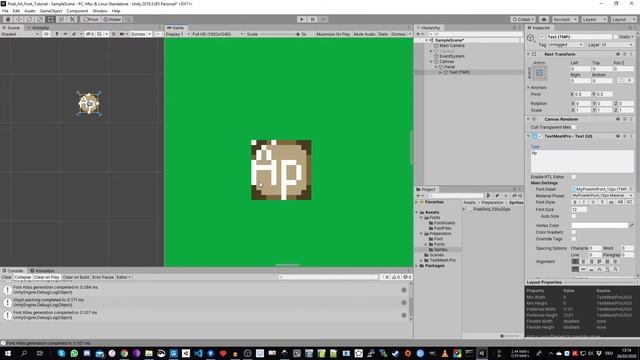Open Shaded draw mode dropdown
Viewport: 640px width, 360px height.
(20, 34)
